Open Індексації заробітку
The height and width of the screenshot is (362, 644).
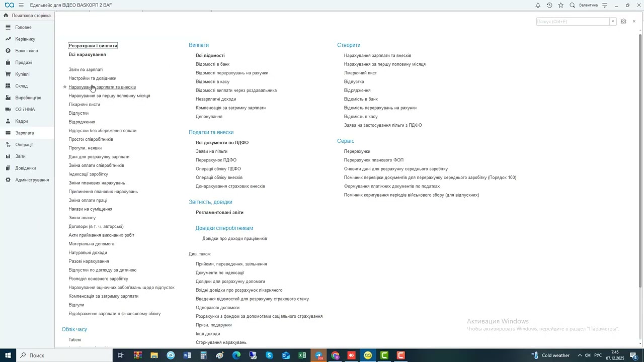(88, 174)
